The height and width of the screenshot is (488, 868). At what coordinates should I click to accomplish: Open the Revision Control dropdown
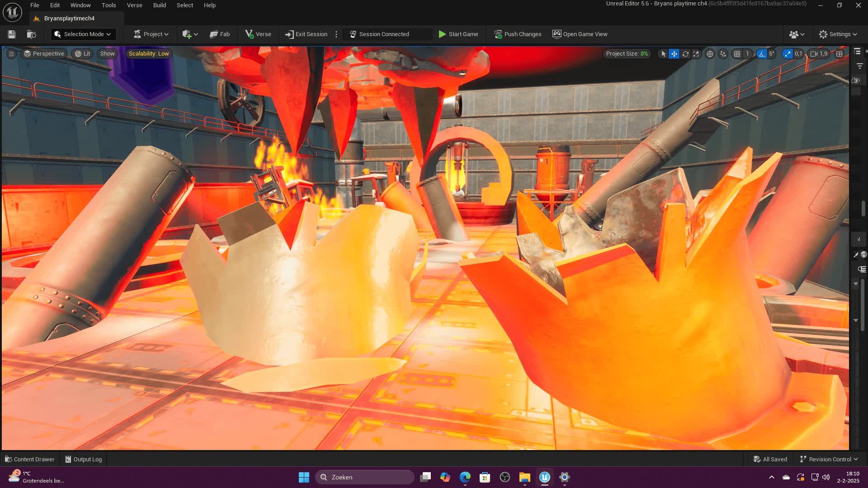829,459
